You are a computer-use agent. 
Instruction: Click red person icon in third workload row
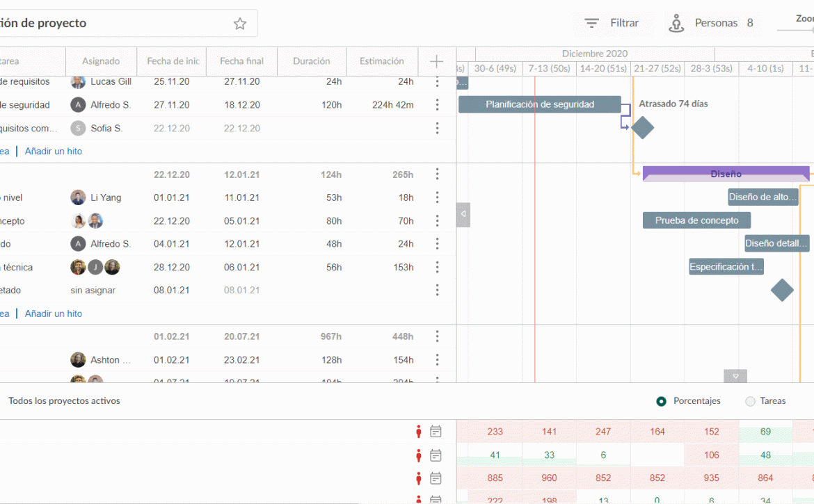418,478
